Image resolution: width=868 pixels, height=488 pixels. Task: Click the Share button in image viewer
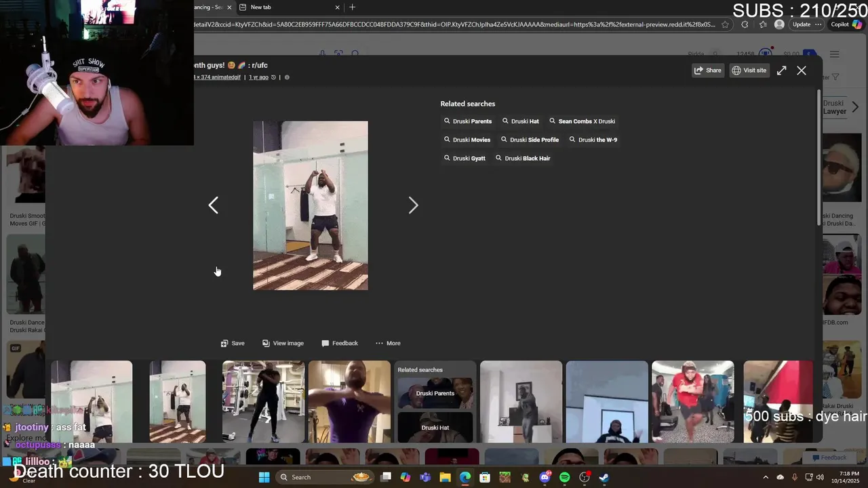point(707,70)
